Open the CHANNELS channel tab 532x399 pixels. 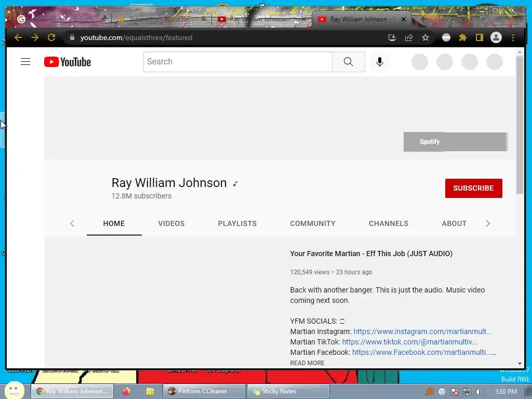coord(389,223)
